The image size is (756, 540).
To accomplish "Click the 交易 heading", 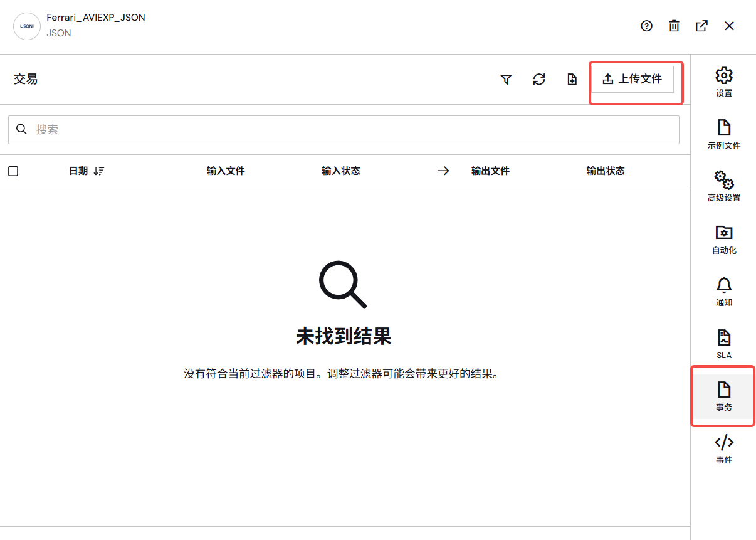I will pos(26,79).
